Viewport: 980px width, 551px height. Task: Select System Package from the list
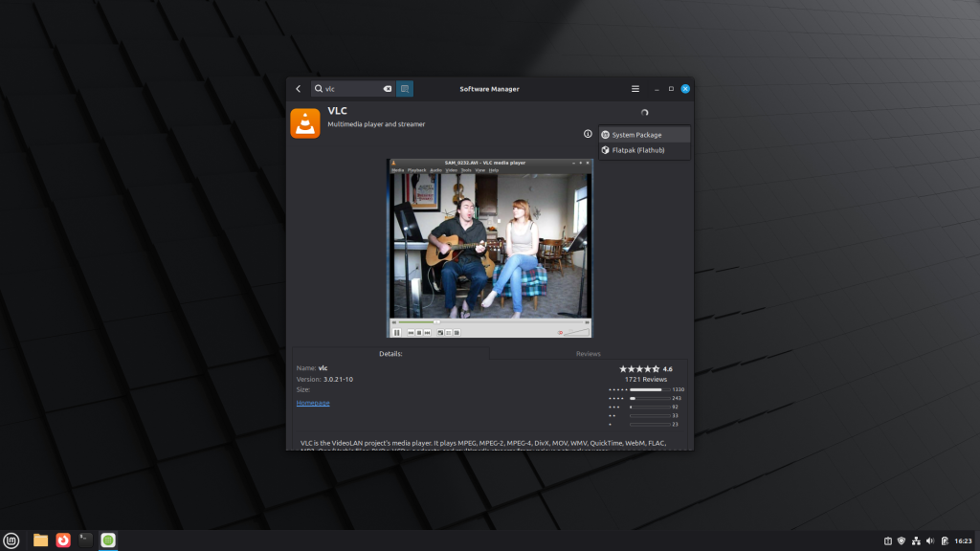pos(644,135)
